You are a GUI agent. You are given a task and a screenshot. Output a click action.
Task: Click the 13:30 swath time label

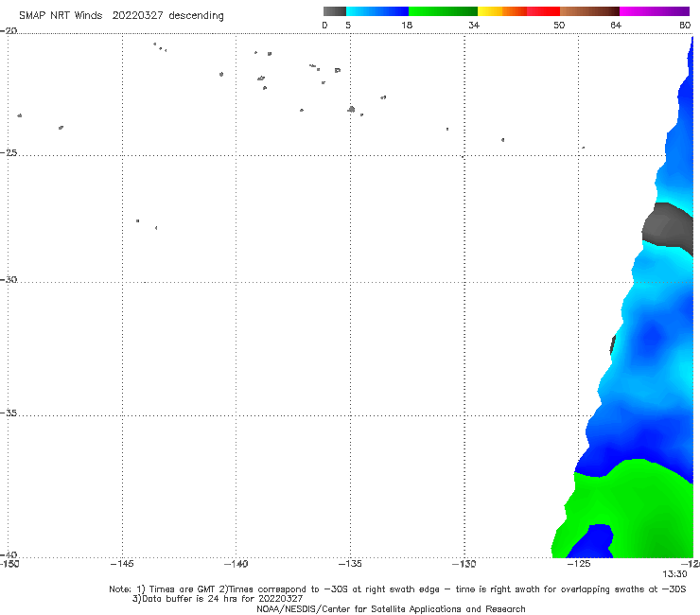[x=674, y=574]
